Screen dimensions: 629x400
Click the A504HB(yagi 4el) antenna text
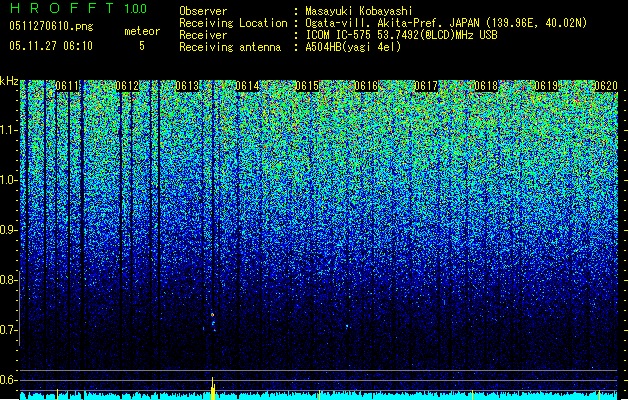353,47
